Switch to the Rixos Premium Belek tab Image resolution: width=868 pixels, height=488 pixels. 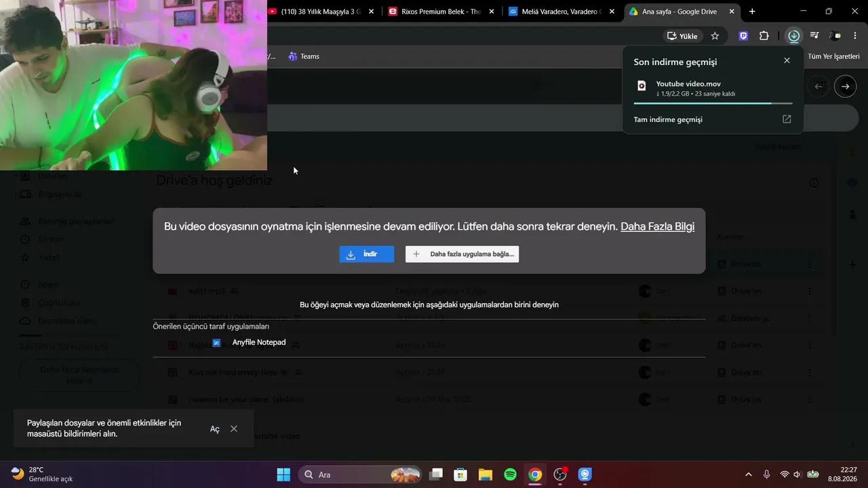[440, 12]
